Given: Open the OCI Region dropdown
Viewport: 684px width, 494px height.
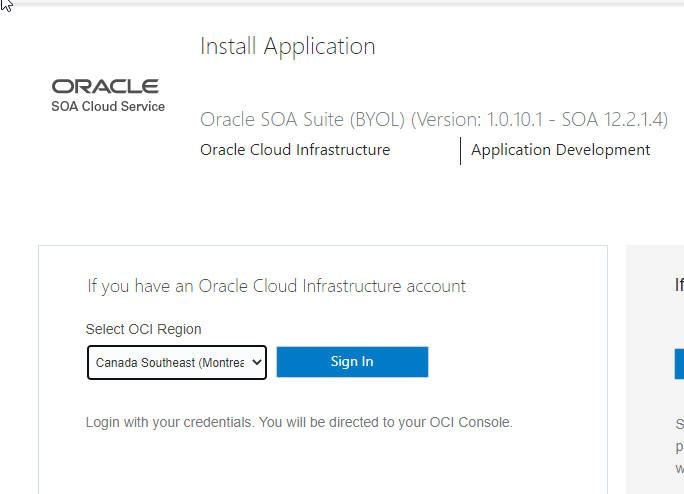Looking at the screenshot, I should pos(177,362).
